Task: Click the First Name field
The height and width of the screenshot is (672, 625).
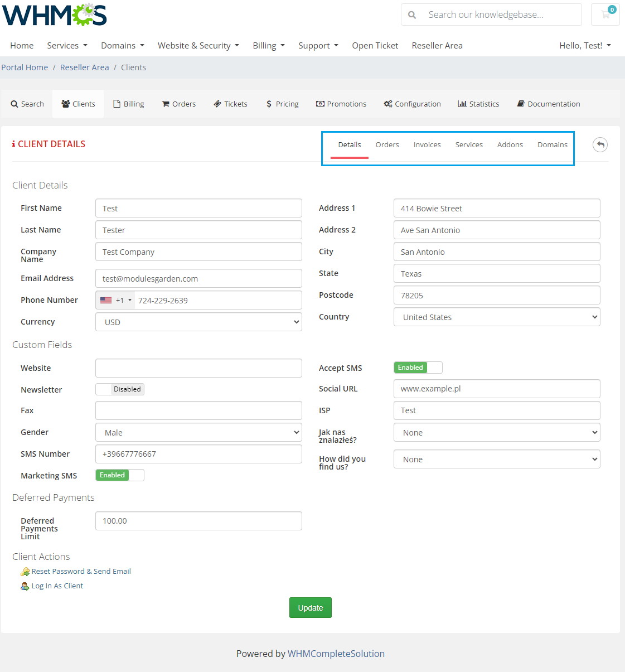Action: (198, 208)
